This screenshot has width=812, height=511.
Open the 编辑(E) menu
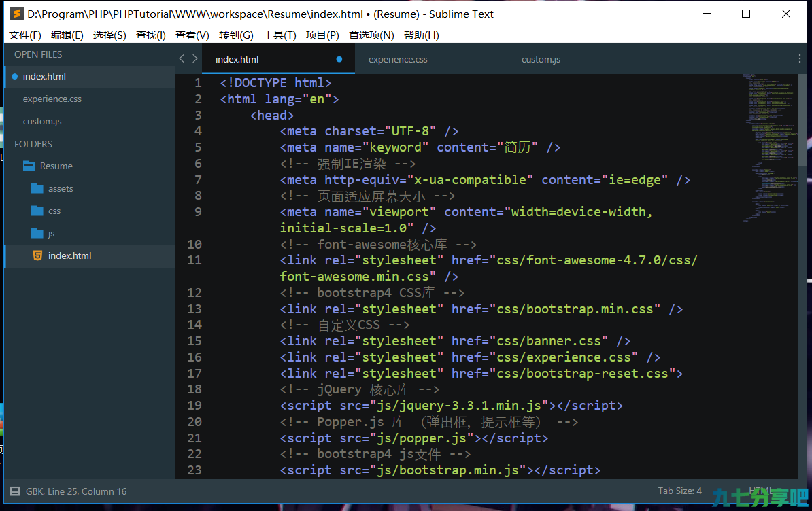click(x=67, y=35)
